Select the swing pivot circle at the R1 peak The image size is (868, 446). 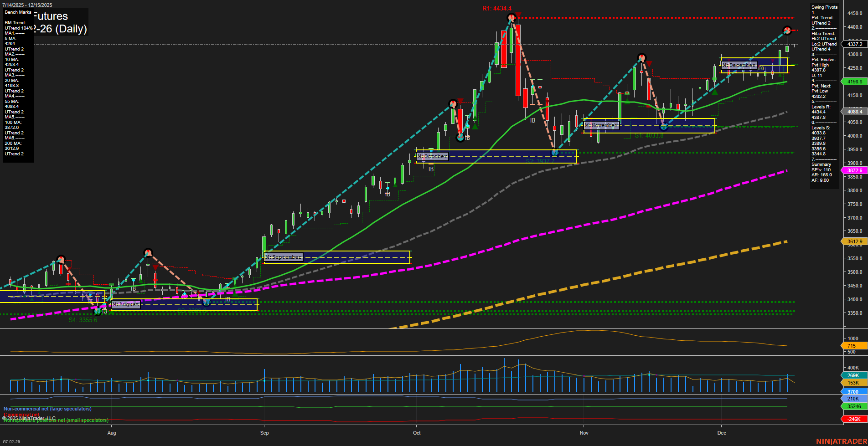[511, 17]
